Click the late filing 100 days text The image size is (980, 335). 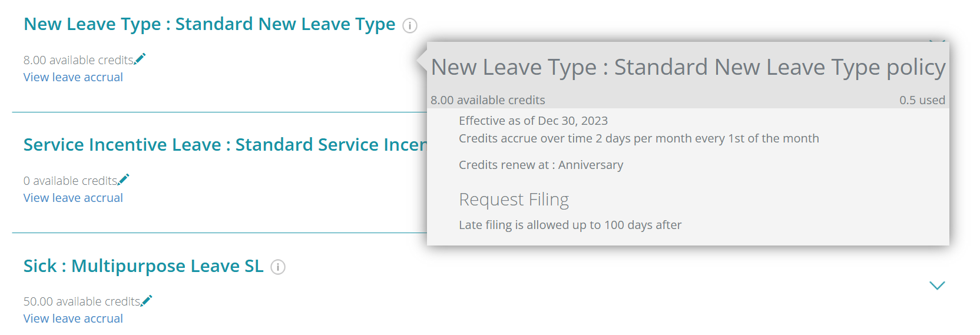click(x=570, y=225)
